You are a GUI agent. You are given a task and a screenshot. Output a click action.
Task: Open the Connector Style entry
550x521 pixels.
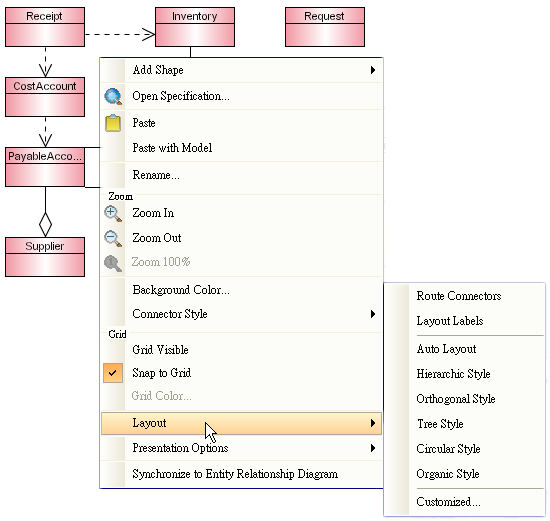[x=241, y=314]
